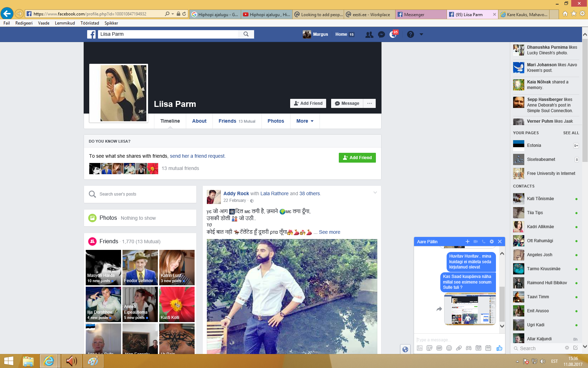Screen dimensions: 588x368
Task: Open Internet Explorer in the taskbar
Action: (49, 361)
